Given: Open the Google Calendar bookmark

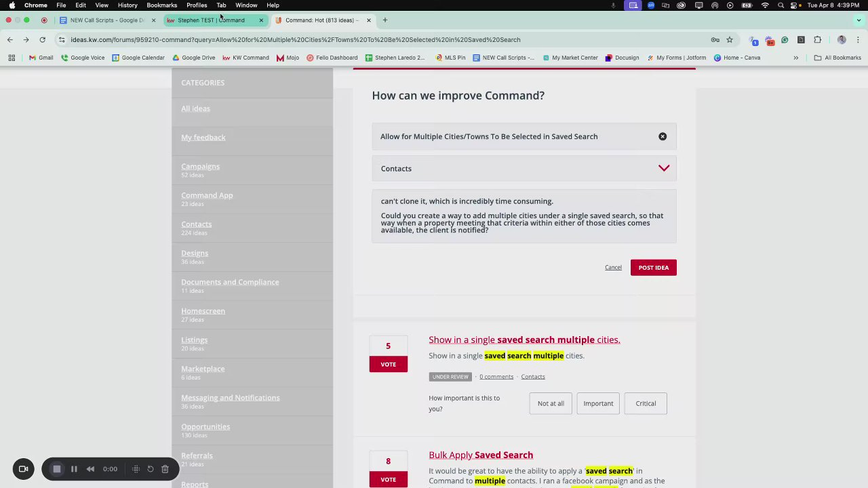Looking at the screenshot, I should coord(138,58).
